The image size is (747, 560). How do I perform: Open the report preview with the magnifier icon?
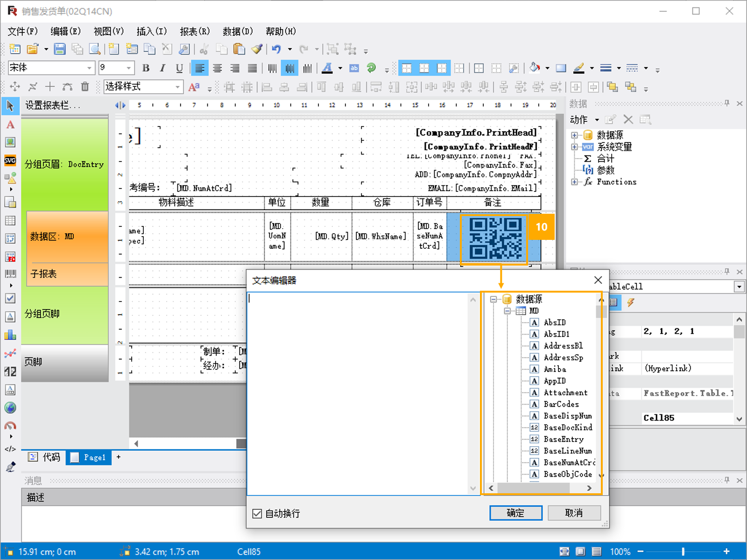(95, 49)
